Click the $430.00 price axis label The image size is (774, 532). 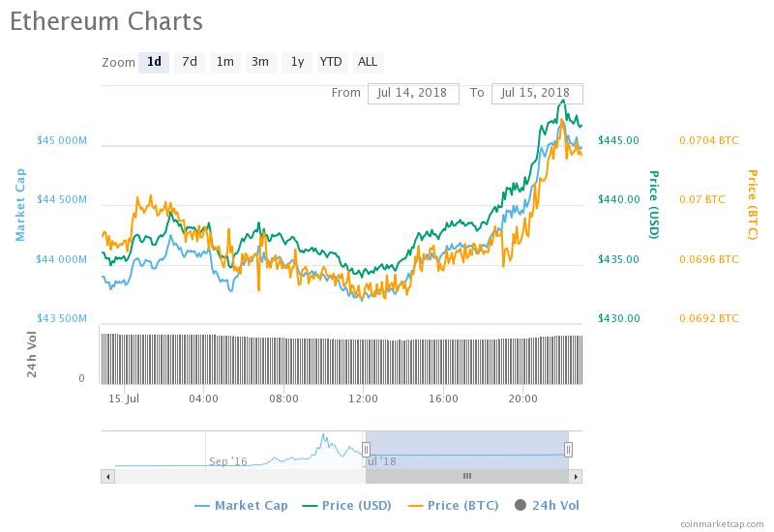pyautogui.click(x=618, y=318)
